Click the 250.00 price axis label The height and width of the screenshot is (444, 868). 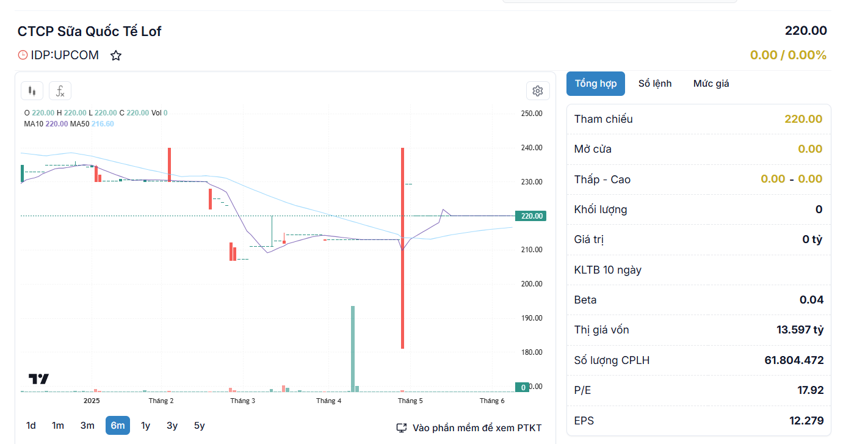tap(532, 114)
